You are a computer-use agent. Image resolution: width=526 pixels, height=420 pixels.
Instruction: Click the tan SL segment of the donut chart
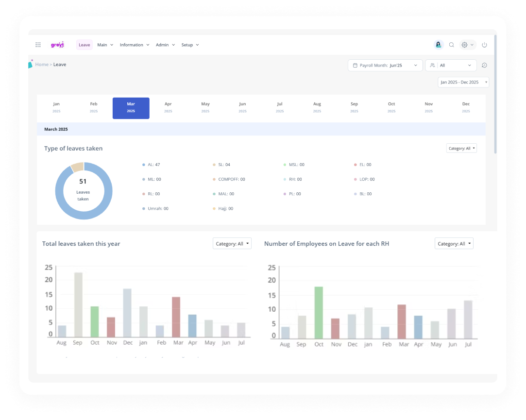tap(78, 167)
